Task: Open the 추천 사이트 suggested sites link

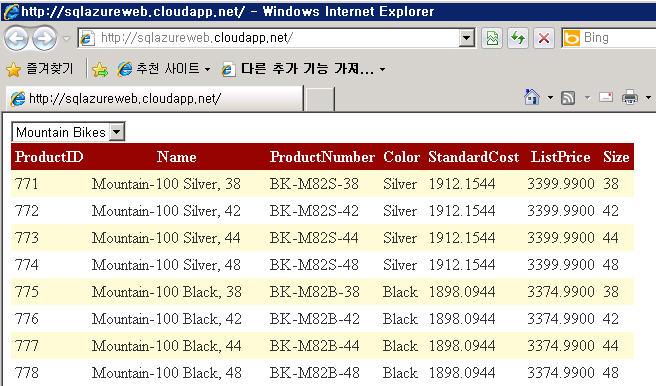Action: 164,69
